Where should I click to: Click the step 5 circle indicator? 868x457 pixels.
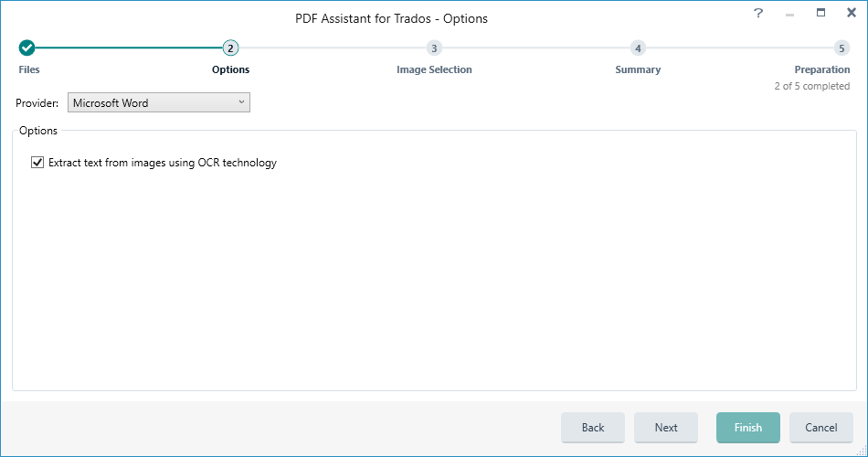point(842,48)
